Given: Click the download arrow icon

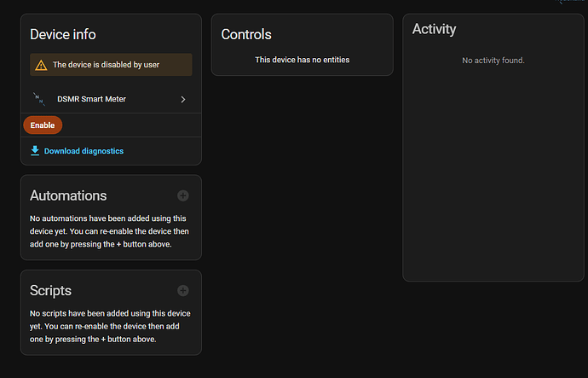Looking at the screenshot, I should click(x=35, y=151).
